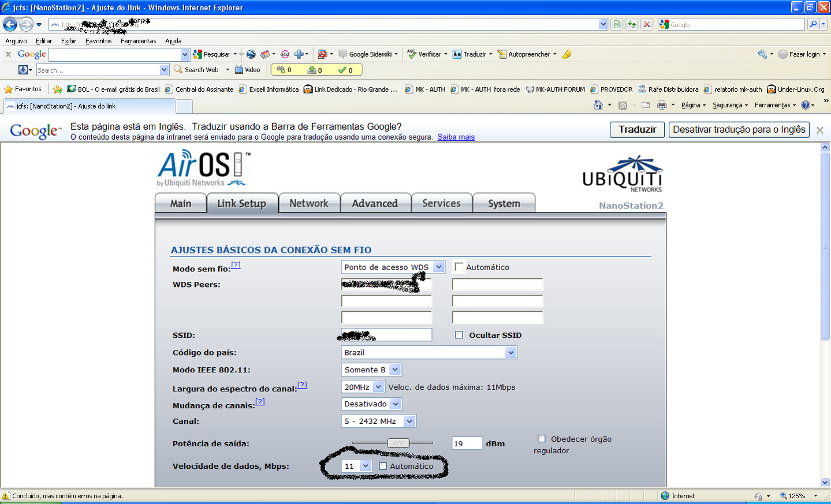Open the Under-Linux.Org favorite link
Viewport: 831px width, 504px height.
click(x=796, y=89)
